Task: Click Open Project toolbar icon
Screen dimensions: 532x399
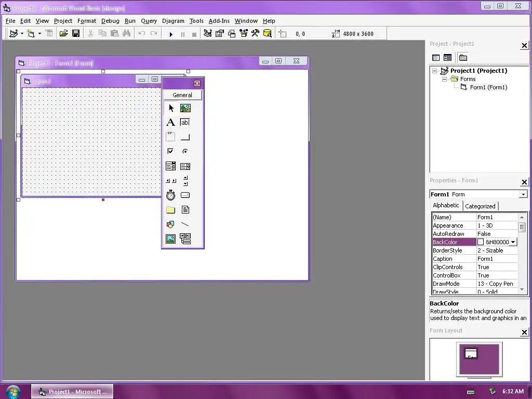Action: click(x=63, y=34)
